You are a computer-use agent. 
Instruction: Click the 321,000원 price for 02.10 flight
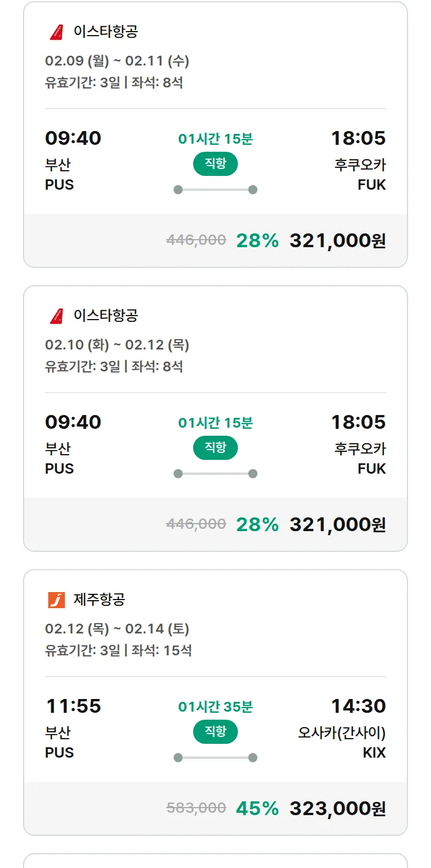pos(337,524)
